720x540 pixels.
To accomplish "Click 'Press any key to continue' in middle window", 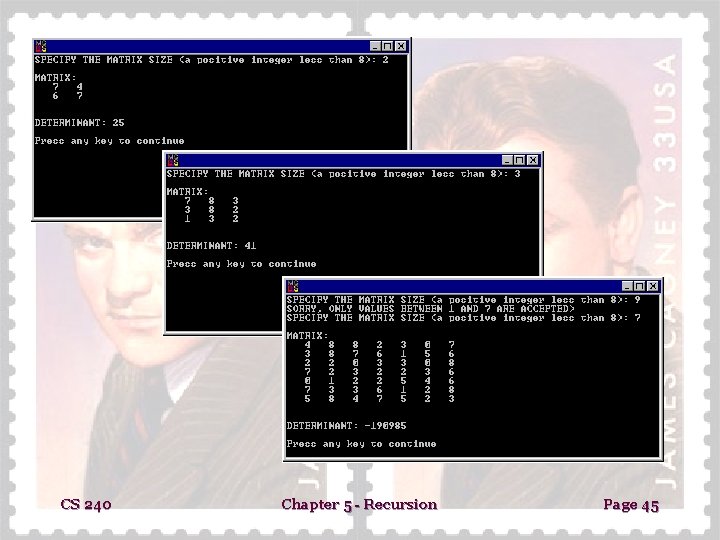I will click(x=242, y=264).
